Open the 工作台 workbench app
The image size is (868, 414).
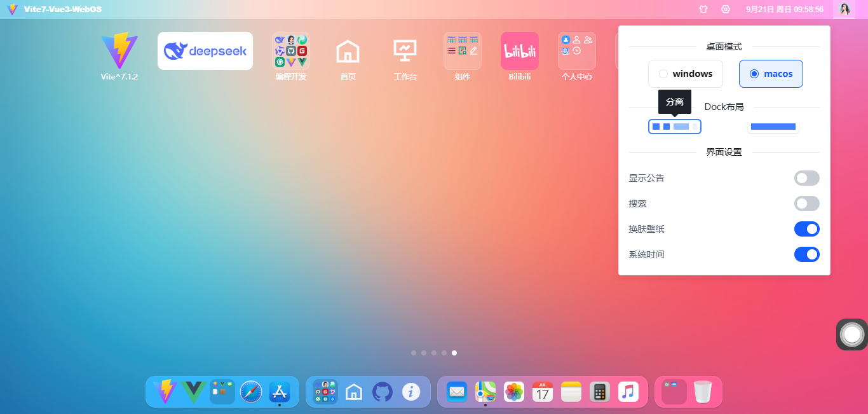click(x=405, y=51)
